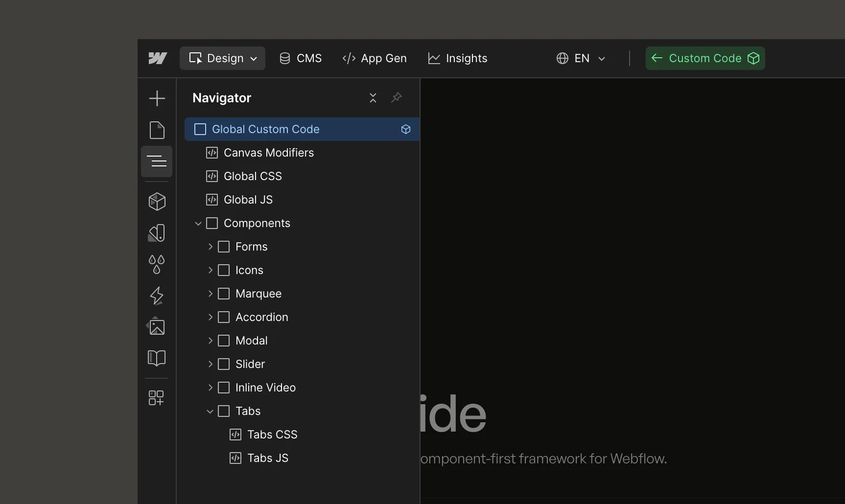Collapse all using Navigator collapse icon

tap(373, 98)
